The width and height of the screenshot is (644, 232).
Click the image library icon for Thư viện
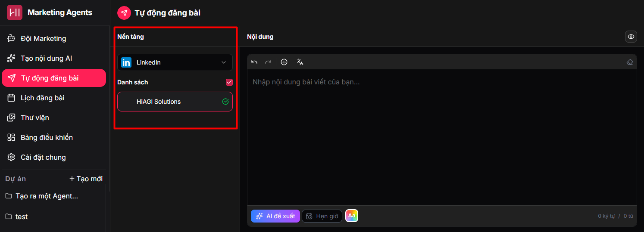tap(12, 118)
